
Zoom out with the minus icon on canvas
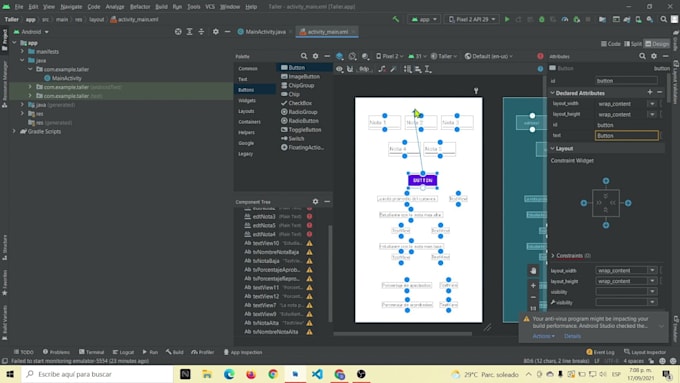pyautogui.click(x=533, y=297)
